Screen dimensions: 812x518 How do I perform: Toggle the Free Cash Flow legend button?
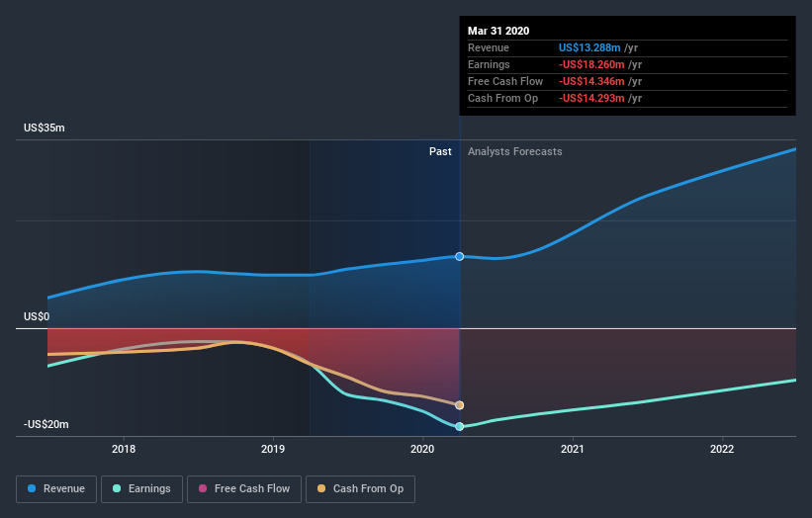click(244, 489)
